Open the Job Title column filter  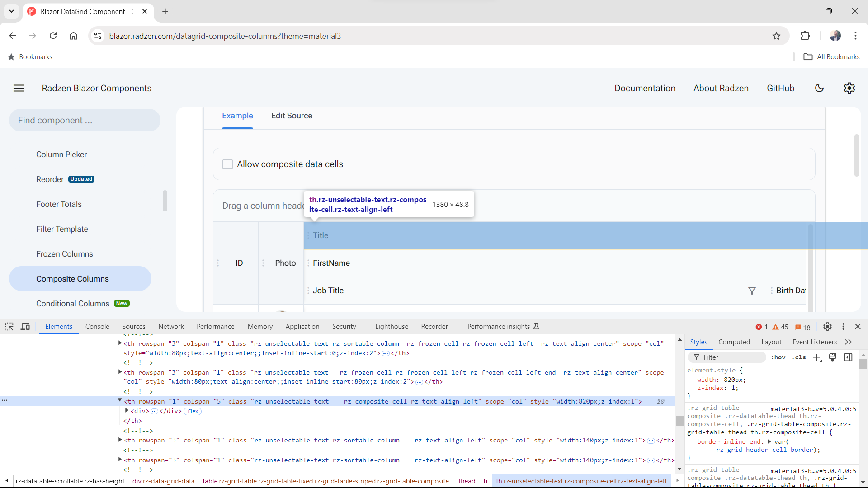[x=752, y=291]
